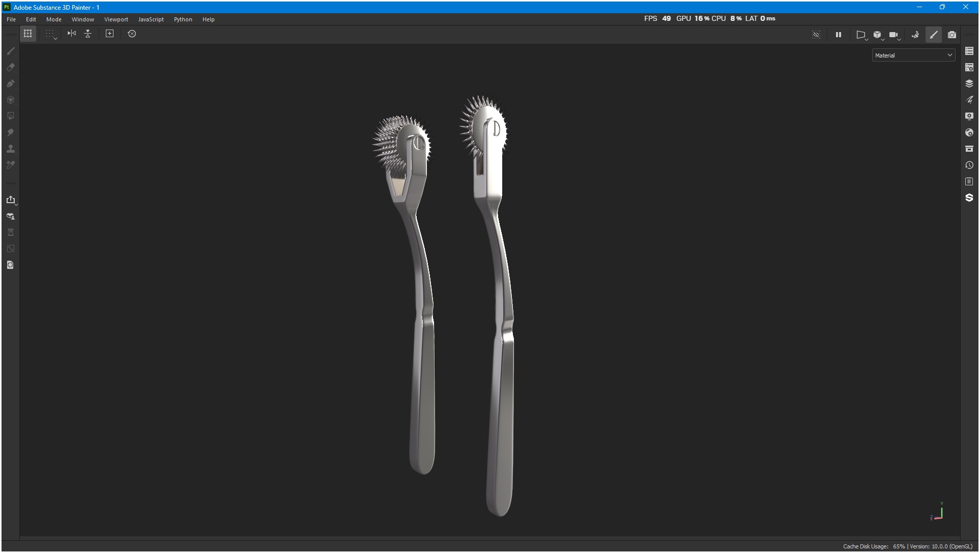Screen dimensions: 980x553
Task: Select the Polygon Fill cube tool
Action: pos(11,100)
